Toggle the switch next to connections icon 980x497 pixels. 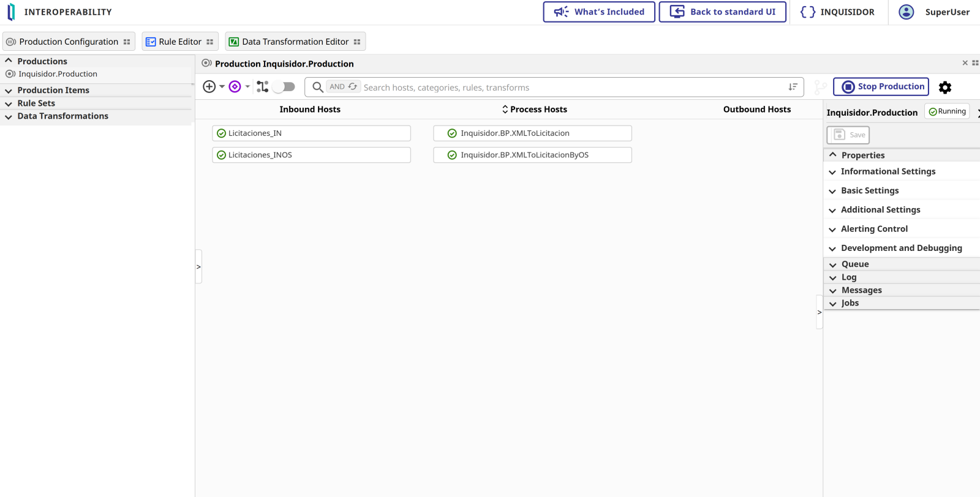click(284, 87)
